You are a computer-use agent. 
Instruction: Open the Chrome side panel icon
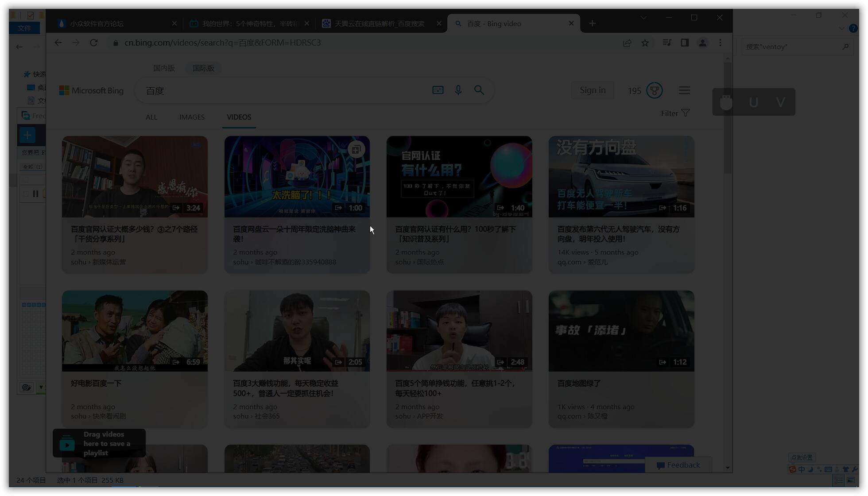click(x=685, y=43)
